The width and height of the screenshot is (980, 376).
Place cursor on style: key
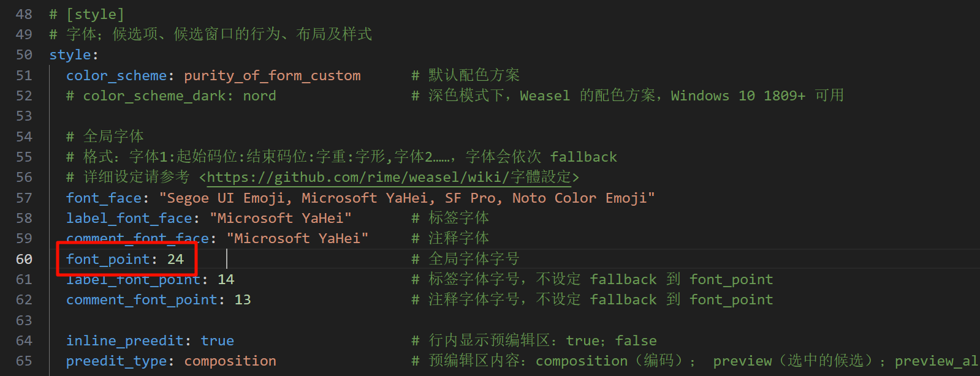74,55
